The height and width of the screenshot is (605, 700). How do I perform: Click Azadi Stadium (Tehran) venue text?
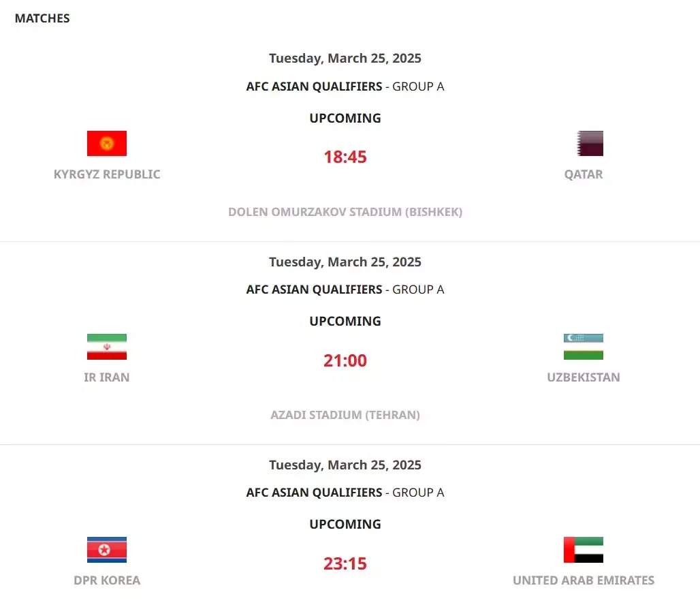click(x=345, y=415)
